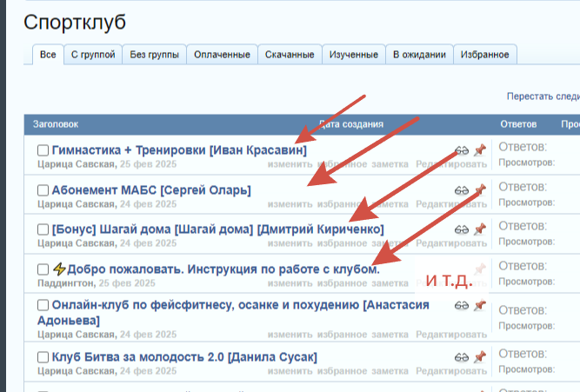Open the Добро пожаловать instruction thread
This screenshot has height=392, width=580.
coord(223,269)
